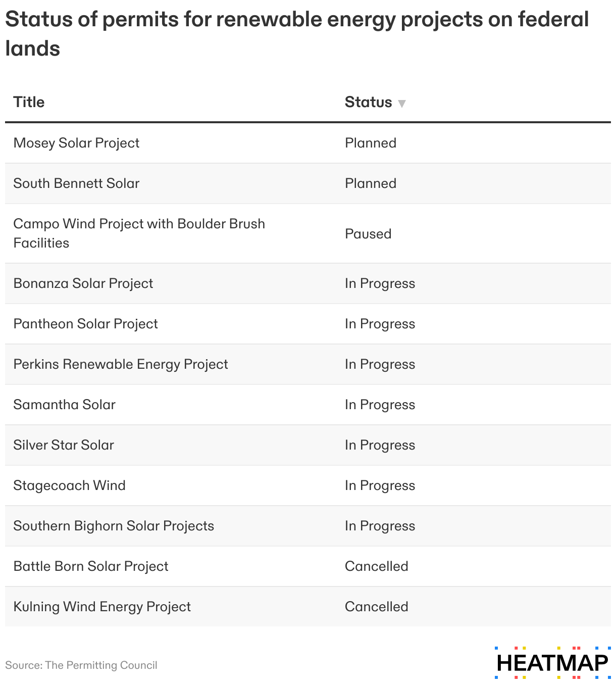Click Silver Star Solar entry
Viewport: 616px width, 688px height.
pyautogui.click(x=64, y=445)
